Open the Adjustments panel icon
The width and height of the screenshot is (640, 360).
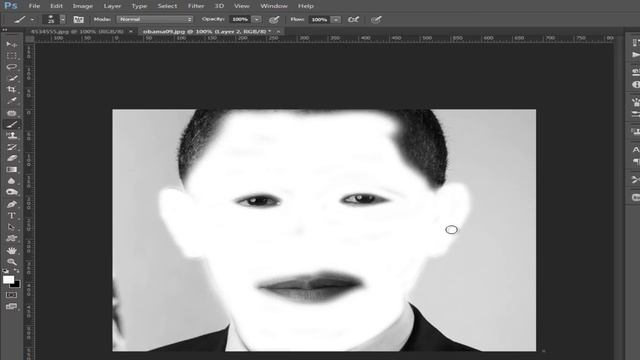[636, 72]
